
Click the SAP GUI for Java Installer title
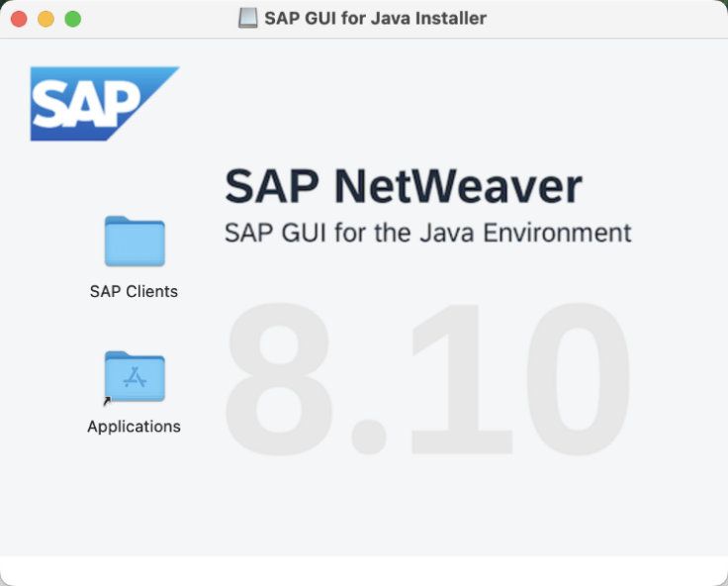pyautogui.click(x=375, y=19)
